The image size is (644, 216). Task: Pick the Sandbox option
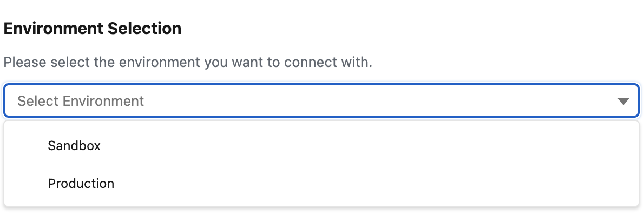[x=74, y=145]
